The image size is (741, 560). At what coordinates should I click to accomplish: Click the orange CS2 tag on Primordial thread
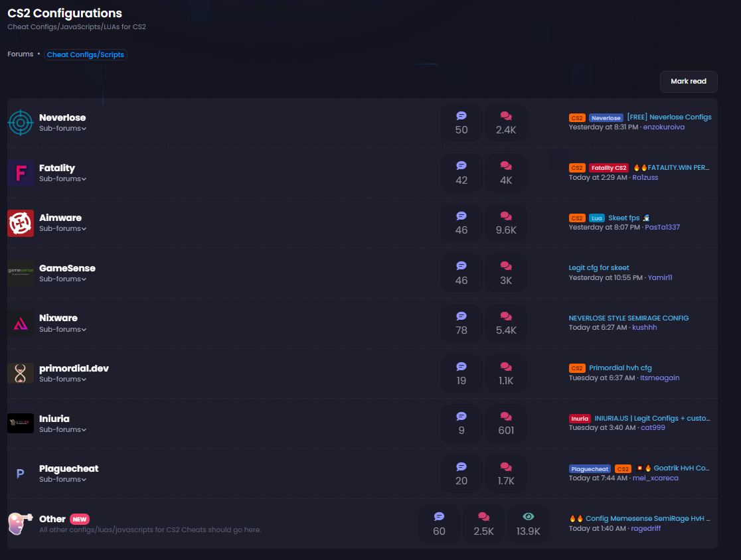[577, 368]
